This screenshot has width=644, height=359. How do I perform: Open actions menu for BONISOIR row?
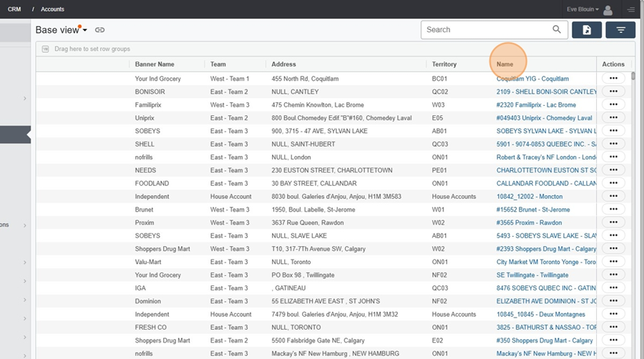tap(614, 92)
